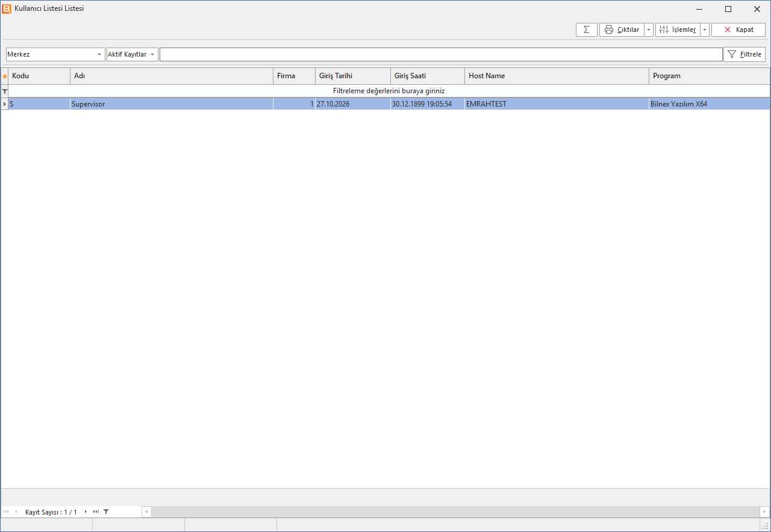Viewport: 771px width, 532px height.
Task: Click the funnel icon on the filter row
Action: (x=5, y=91)
